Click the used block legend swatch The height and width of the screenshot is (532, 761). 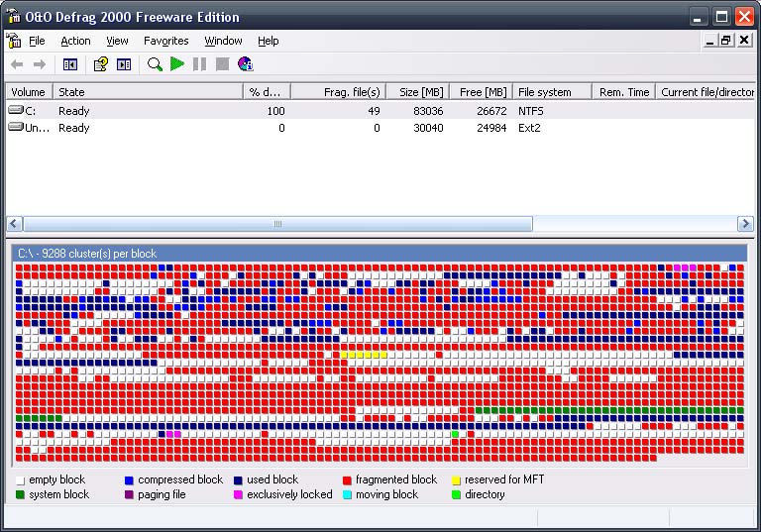pos(238,480)
